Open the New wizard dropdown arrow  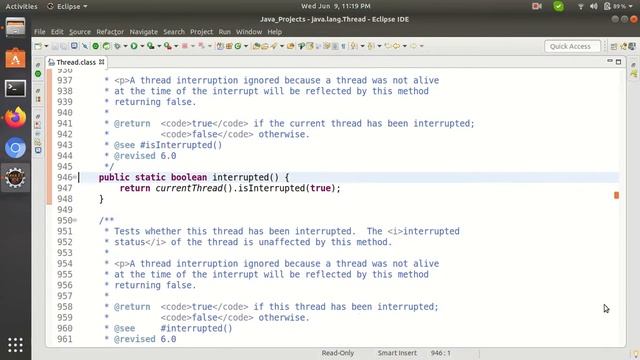(46, 46)
